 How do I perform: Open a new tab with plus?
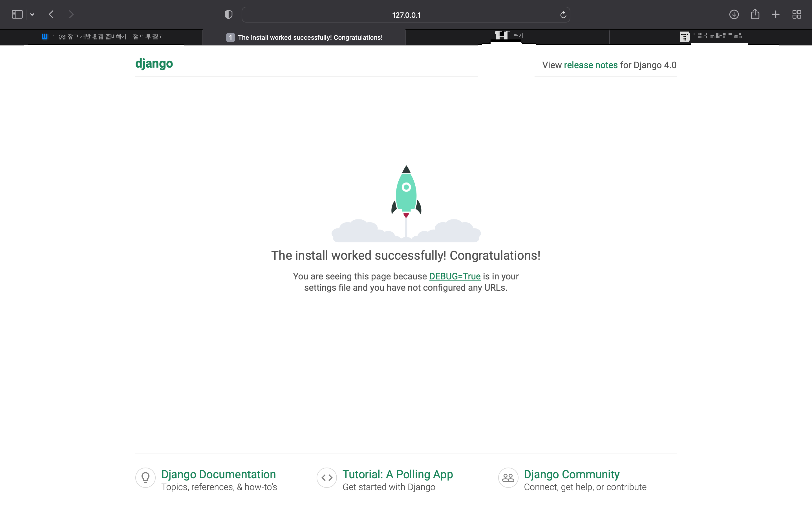click(776, 14)
